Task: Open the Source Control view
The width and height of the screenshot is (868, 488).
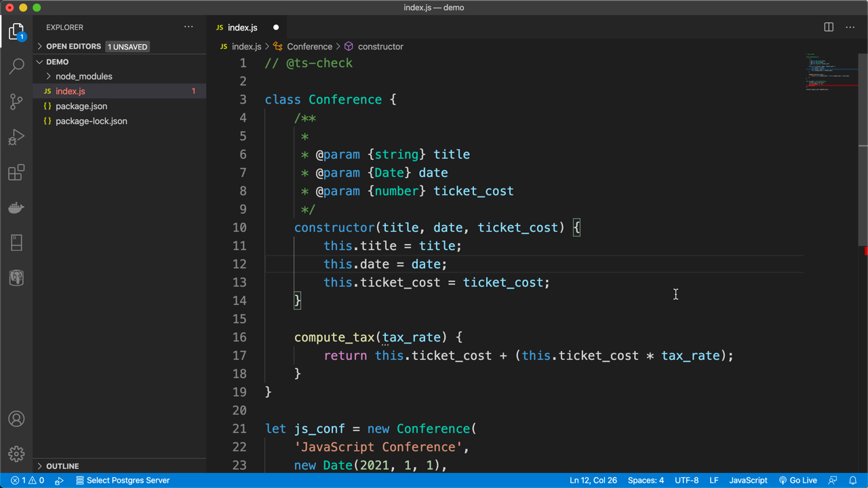Action: click(16, 102)
